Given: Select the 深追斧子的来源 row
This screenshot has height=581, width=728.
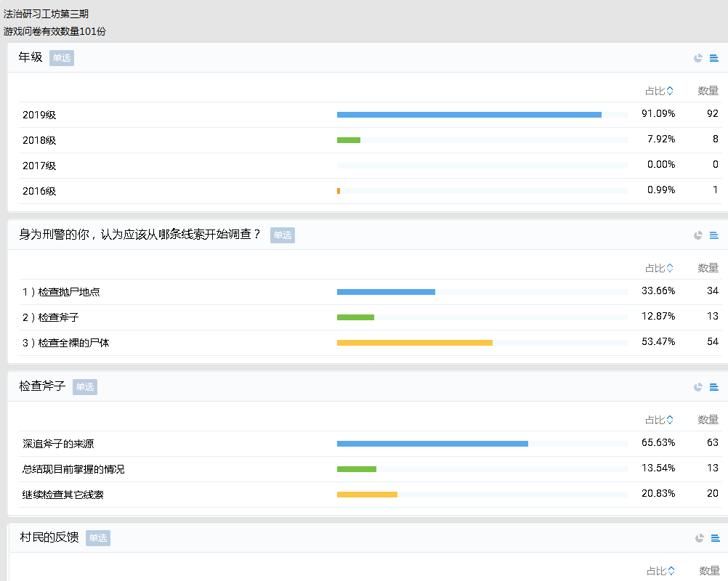Looking at the screenshot, I should coord(58,444).
